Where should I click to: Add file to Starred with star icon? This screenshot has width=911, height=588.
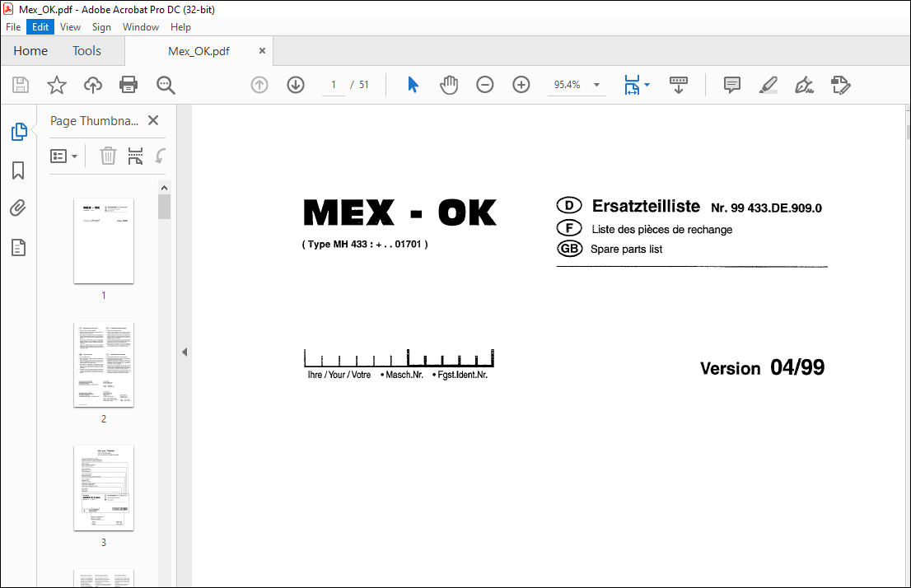coord(56,85)
